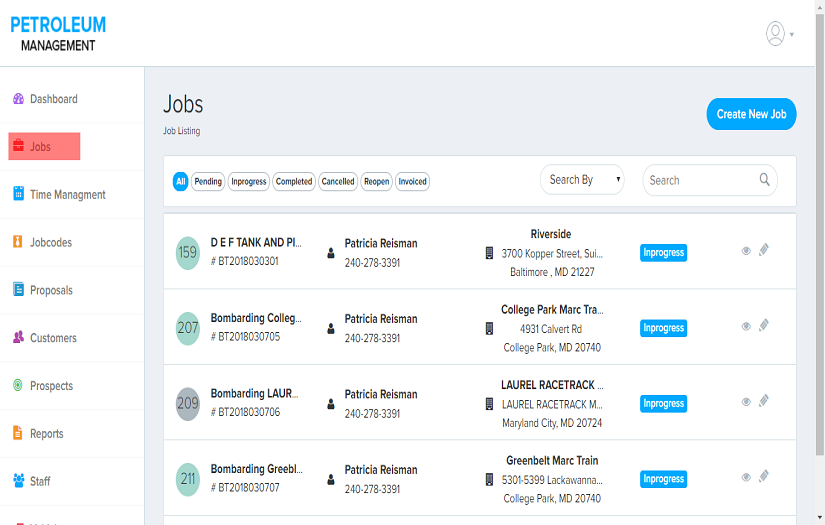Click the Time Managment calendar icon
825x525 pixels.
[18, 193]
